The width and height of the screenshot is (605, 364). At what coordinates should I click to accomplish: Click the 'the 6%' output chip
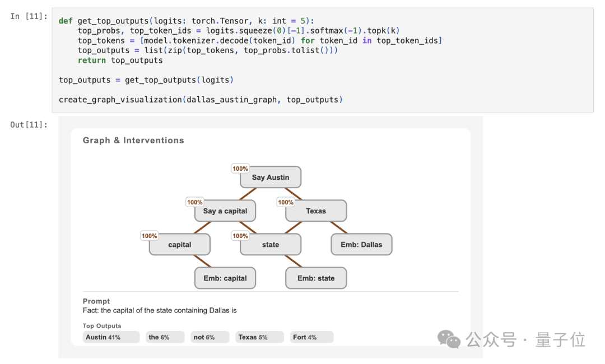165,337
